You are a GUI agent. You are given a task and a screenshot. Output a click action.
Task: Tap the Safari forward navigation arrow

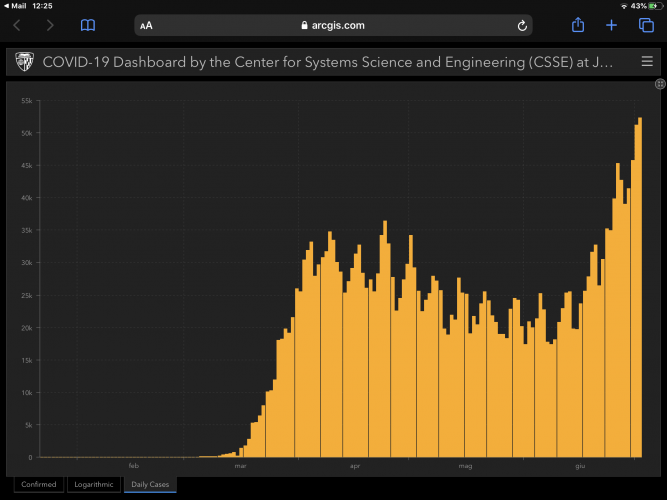coord(51,25)
